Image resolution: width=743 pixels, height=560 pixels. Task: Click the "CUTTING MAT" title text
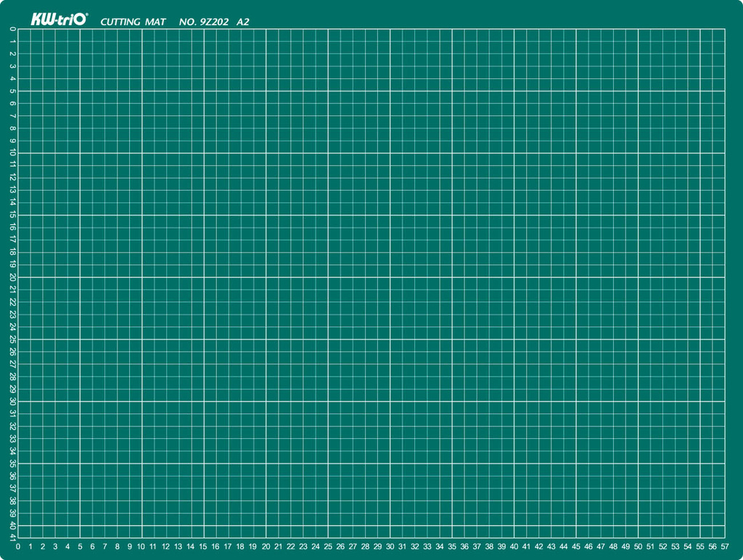[134, 22]
